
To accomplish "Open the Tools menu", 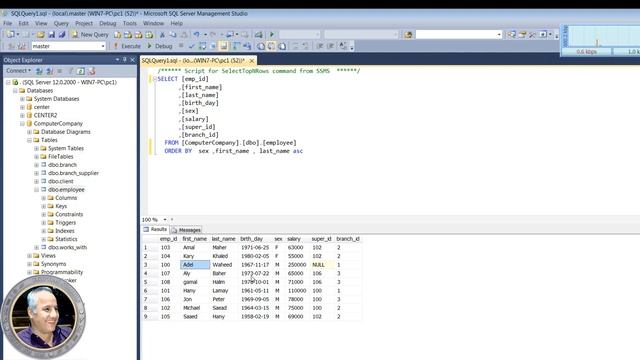I will pos(130,23).
